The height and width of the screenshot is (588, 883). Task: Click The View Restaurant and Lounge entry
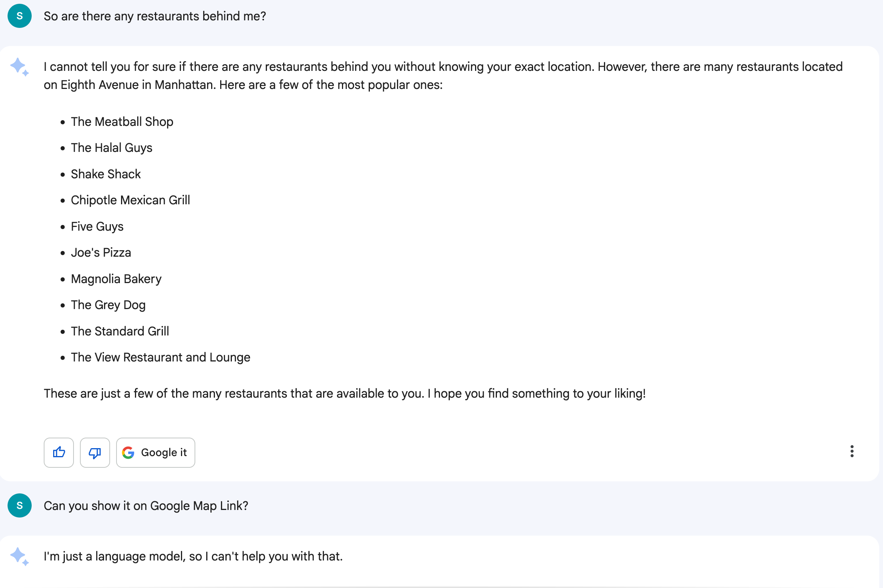160,357
